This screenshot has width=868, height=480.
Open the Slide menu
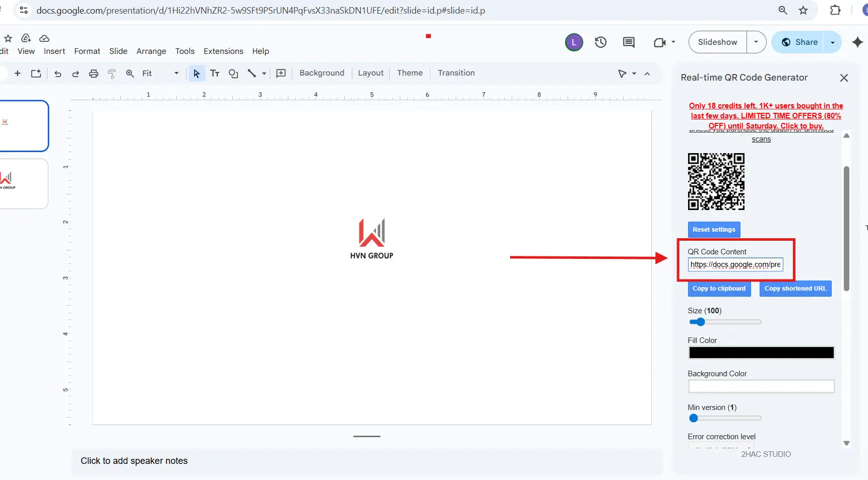pos(118,51)
